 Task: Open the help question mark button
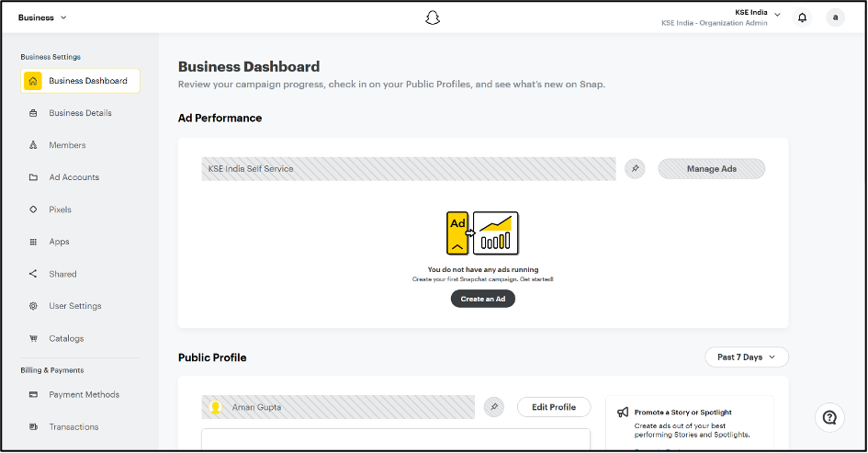(x=829, y=417)
